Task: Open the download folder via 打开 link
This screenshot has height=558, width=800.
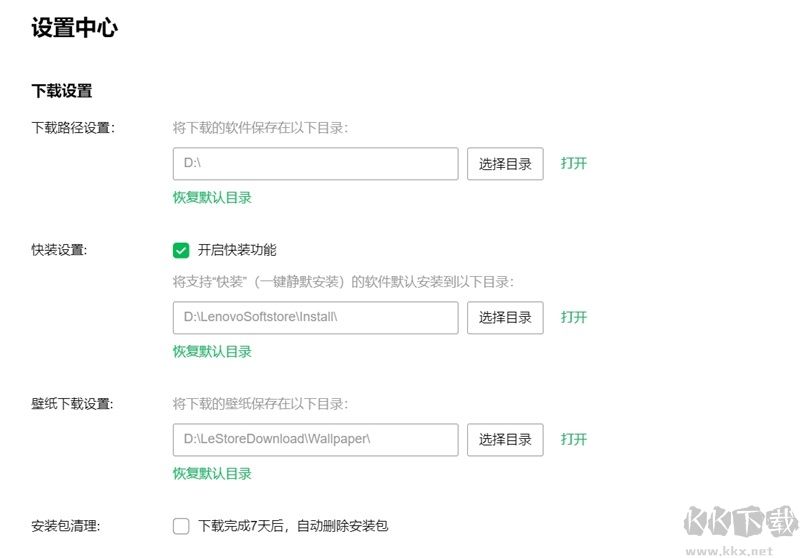Action: pyautogui.click(x=574, y=164)
